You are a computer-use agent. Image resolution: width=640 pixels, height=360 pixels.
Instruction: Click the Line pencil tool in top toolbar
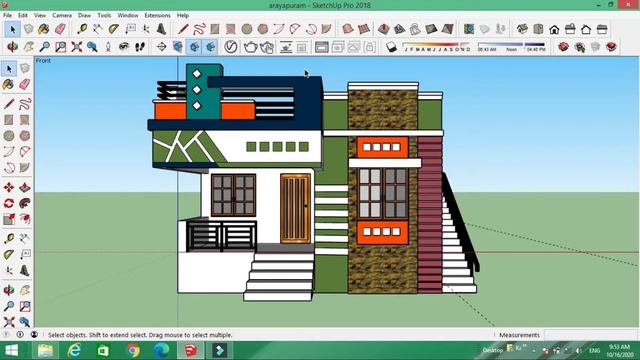(x=183, y=29)
